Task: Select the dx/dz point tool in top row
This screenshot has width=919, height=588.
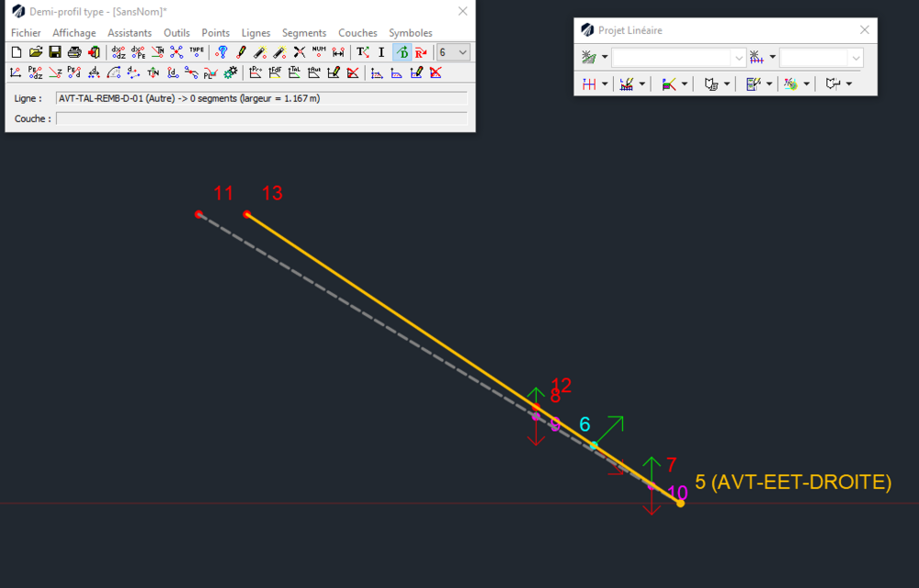Action: point(119,52)
